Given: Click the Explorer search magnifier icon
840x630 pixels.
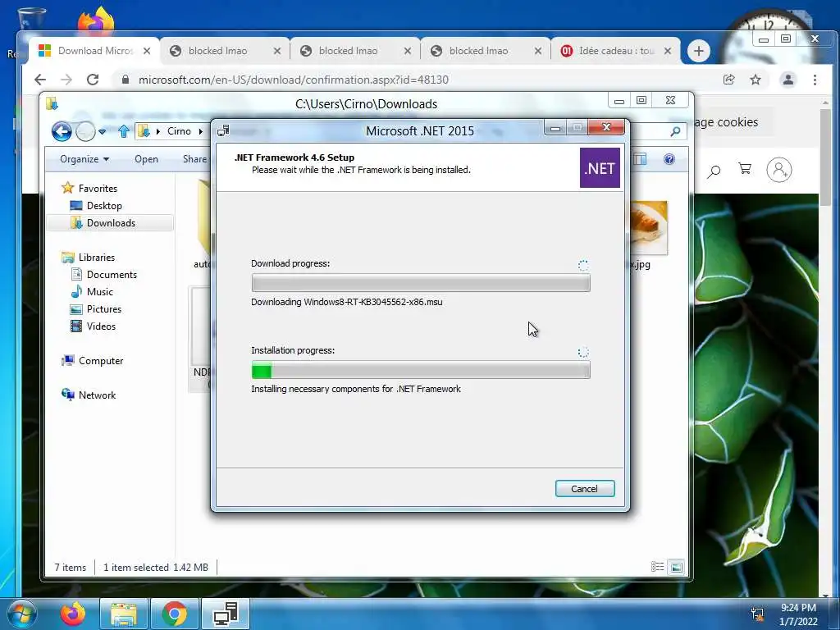Looking at the screenshot, I should (676, 131).
